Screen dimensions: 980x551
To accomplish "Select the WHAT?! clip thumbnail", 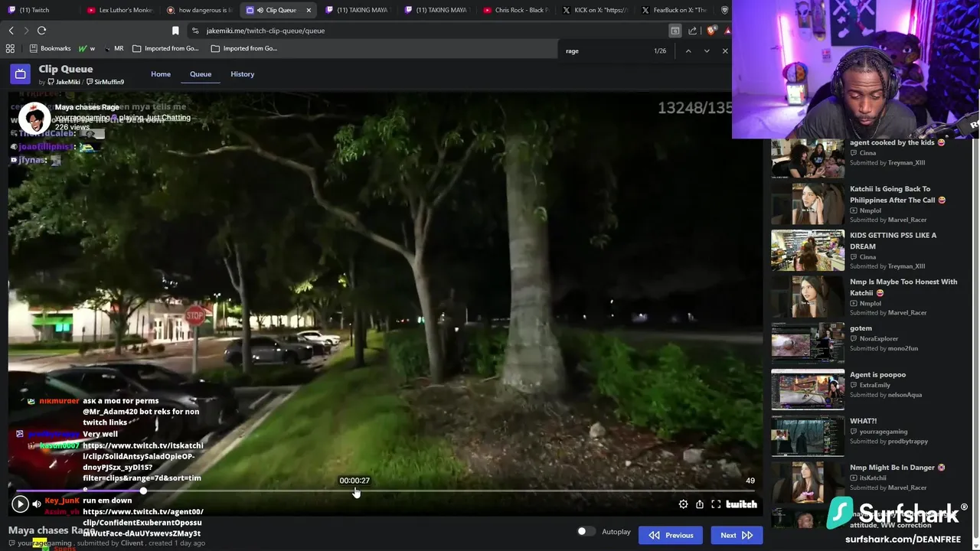I will click(808, 435).
